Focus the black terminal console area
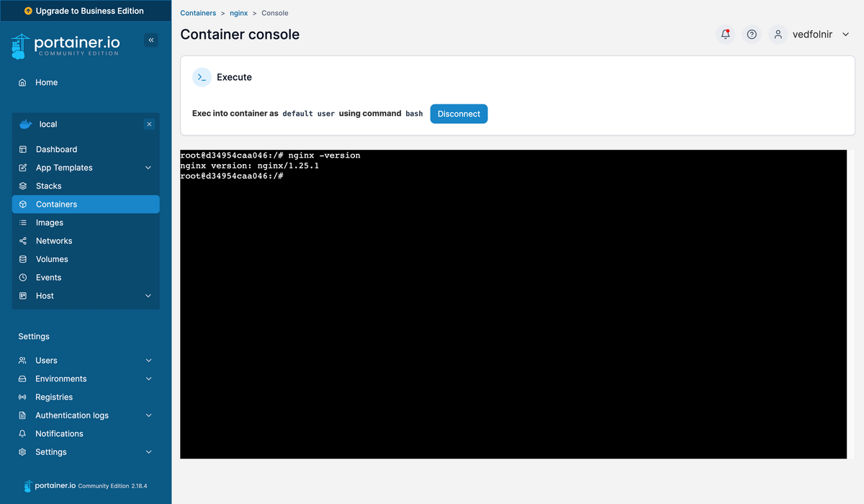Image resolution: width=864 pixels, height=504 pixels. (513, 304)
